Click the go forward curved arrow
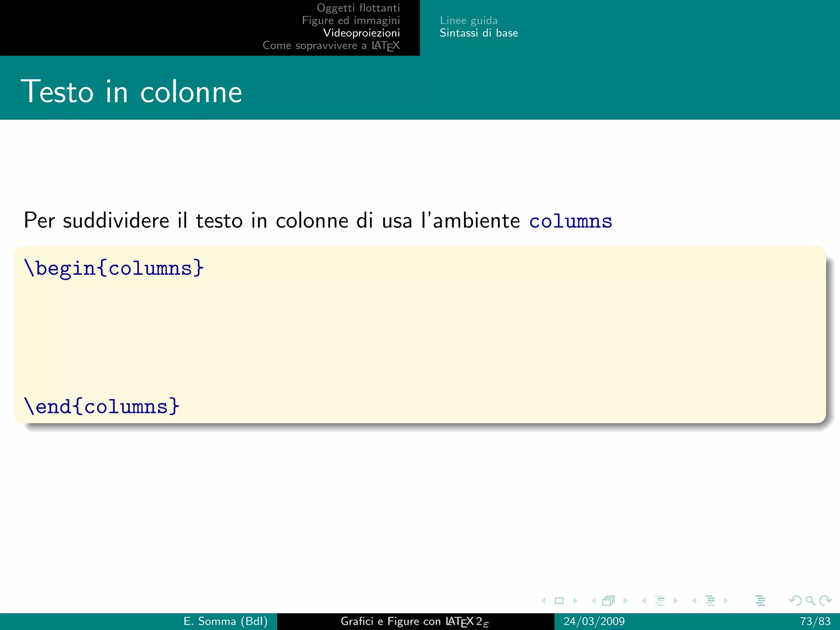 point(825,600)
